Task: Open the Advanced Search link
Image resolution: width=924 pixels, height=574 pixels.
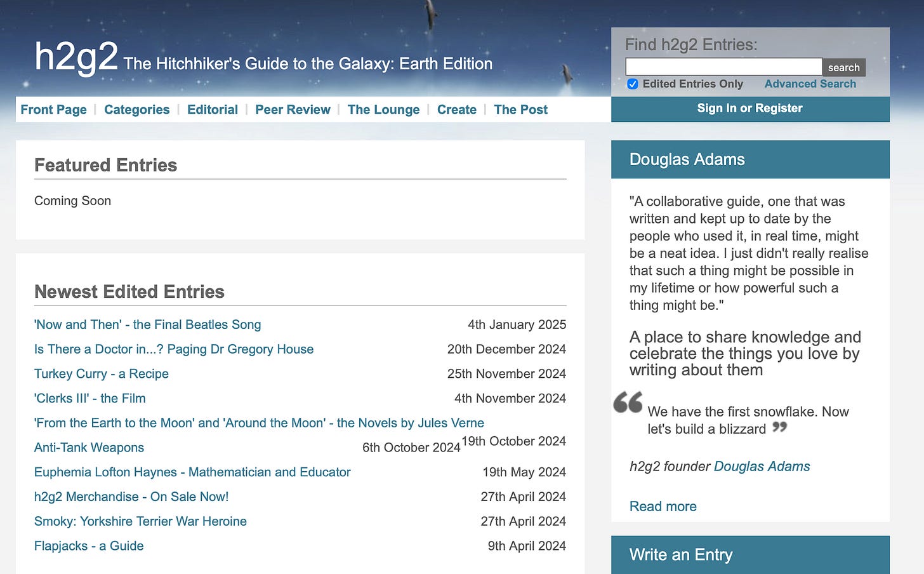Action: 810,84
